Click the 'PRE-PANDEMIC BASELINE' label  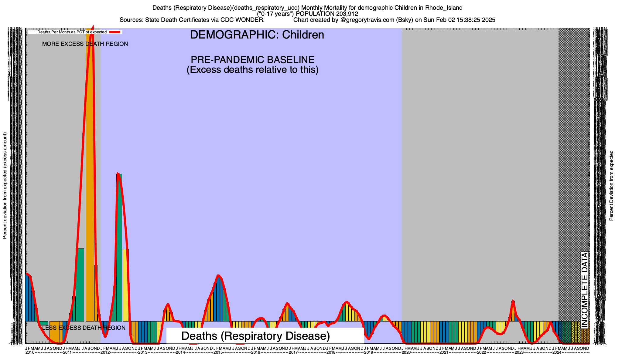pos(252,60)
